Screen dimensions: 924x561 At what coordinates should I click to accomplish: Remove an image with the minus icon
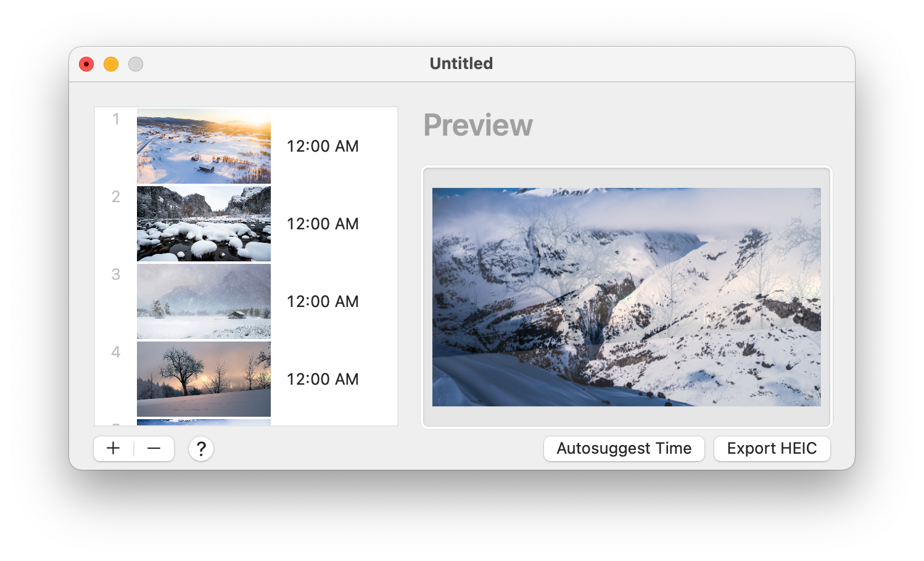tap(154, 448)
